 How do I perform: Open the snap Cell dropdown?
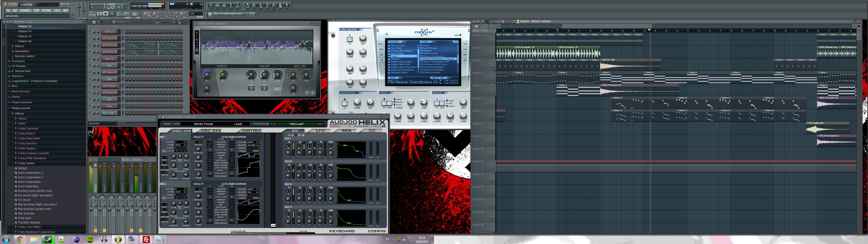pos(196,14)
